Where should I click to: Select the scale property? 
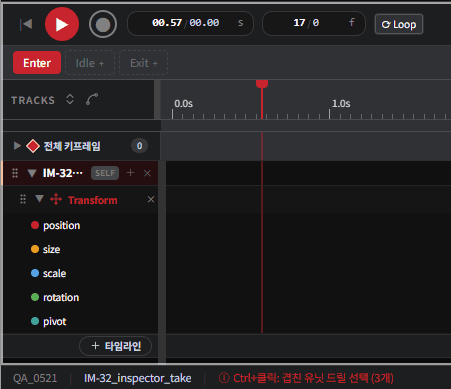(x=54, y=273)
